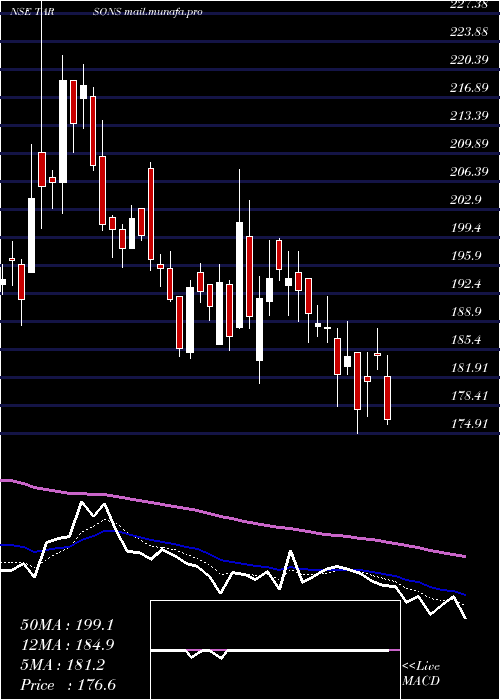Click the 192.4 price axis label

[x=465, y=284]
